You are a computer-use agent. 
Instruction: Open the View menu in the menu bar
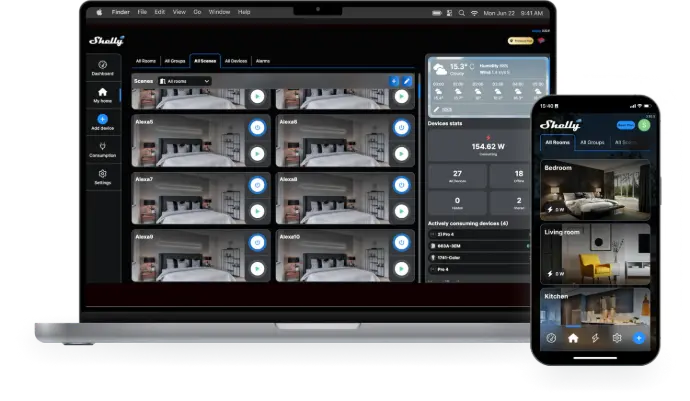pos(179,13)
